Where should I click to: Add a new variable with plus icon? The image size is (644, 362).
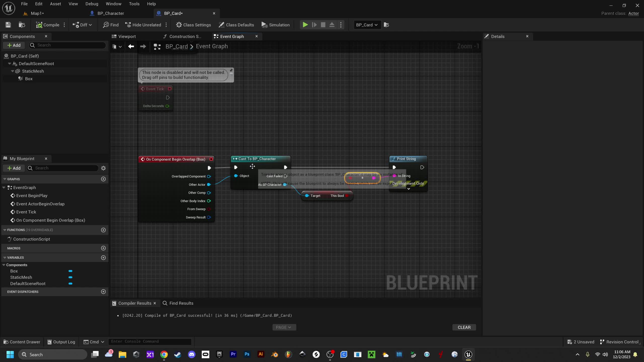pos(103,258)
